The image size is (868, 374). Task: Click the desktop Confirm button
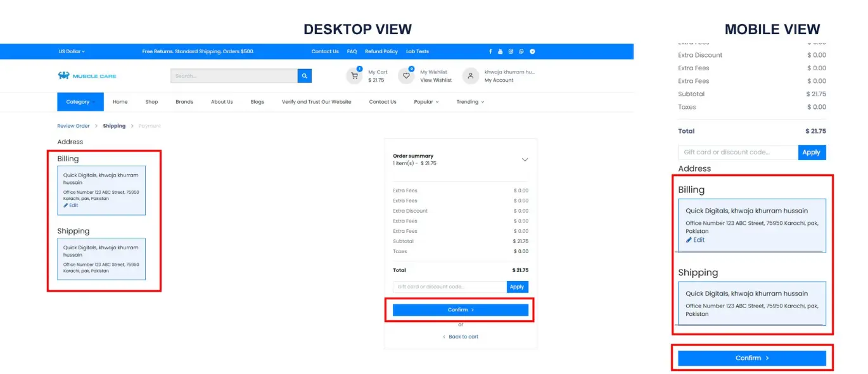[460, 310]
